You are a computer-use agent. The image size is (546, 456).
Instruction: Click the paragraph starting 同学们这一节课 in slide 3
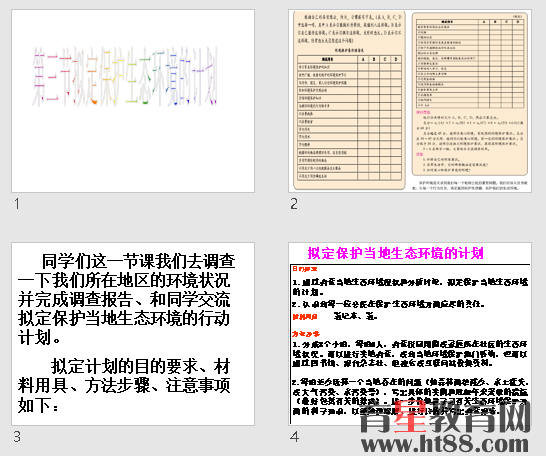click(x=126, y=299)
